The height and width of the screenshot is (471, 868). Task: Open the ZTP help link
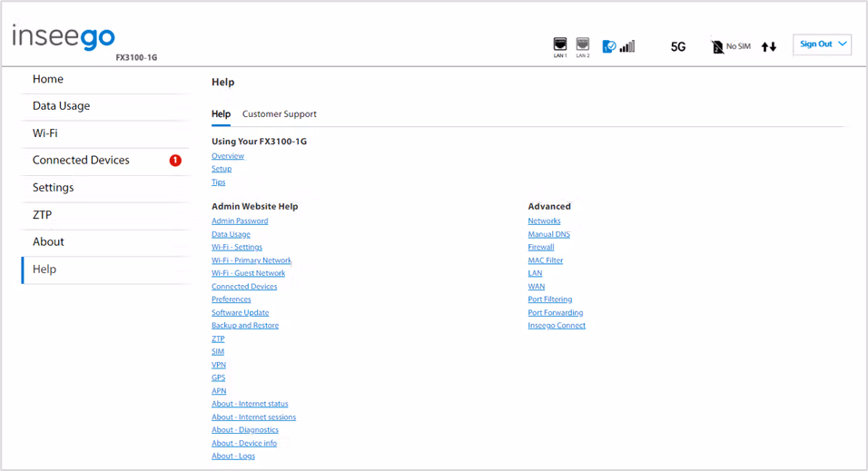[218, 339]
